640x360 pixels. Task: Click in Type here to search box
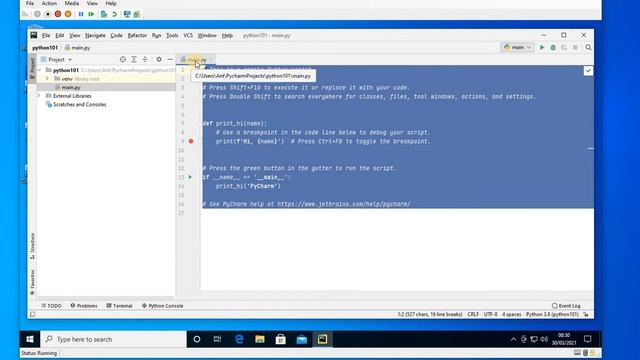click(113, 339)
